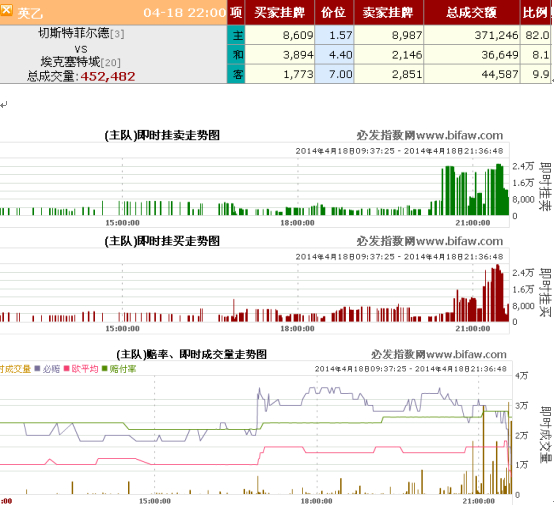Click the 价位 column header
This screenshot has width=554, height=507.
click(x=334, y=12)
